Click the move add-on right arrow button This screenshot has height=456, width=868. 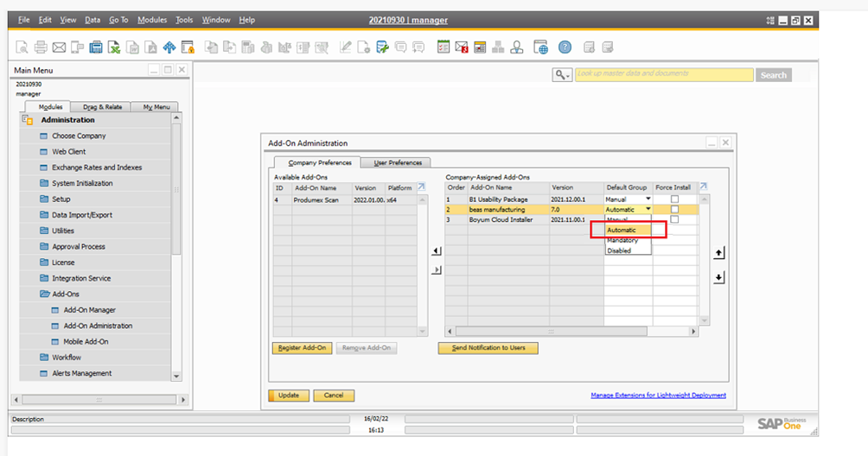point(437,270)
